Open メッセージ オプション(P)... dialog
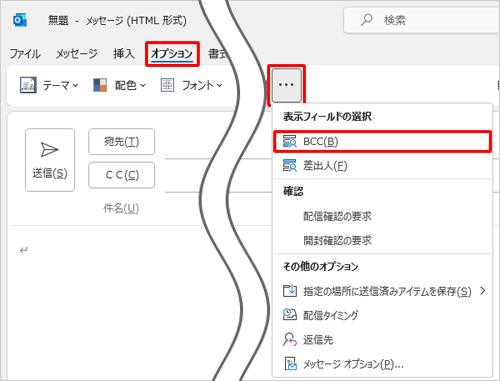 [x=382, y=364]
